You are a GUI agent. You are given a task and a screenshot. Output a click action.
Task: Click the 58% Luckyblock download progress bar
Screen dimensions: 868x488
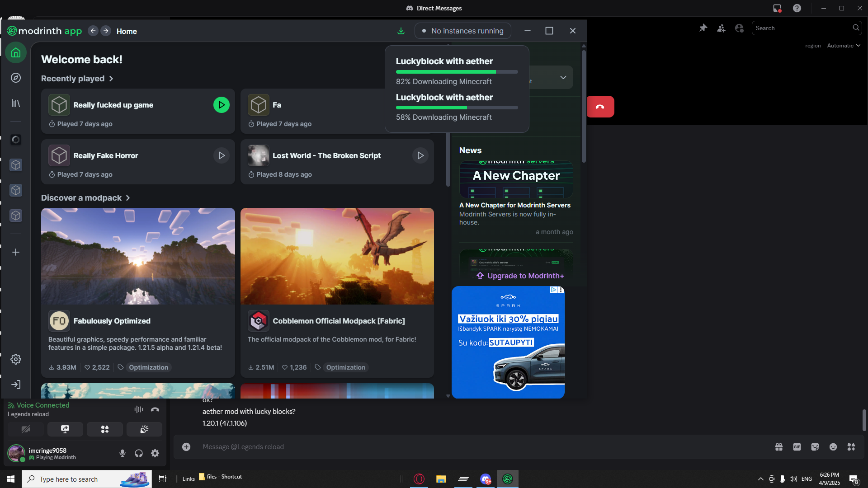coord(457,108)
